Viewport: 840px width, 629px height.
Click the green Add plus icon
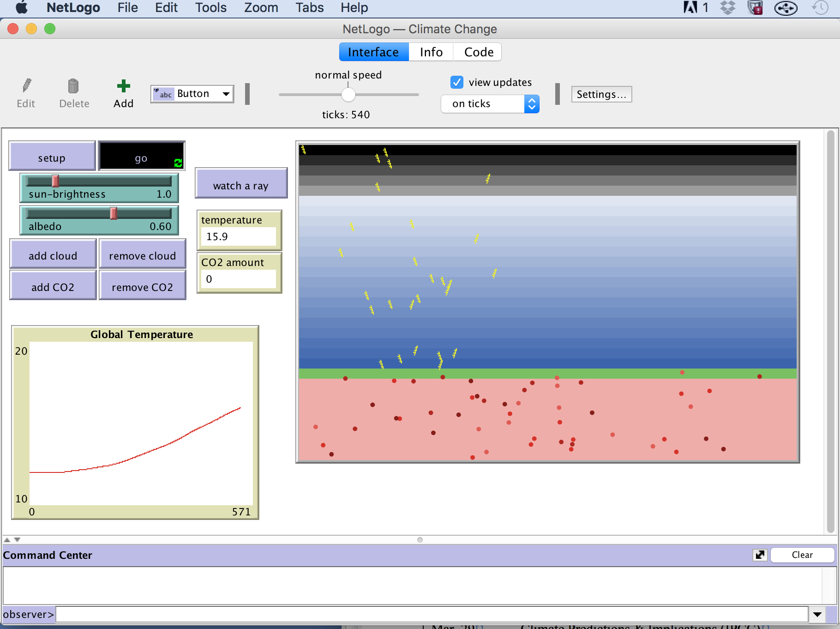pyautogui.click(x=123, y=86)
